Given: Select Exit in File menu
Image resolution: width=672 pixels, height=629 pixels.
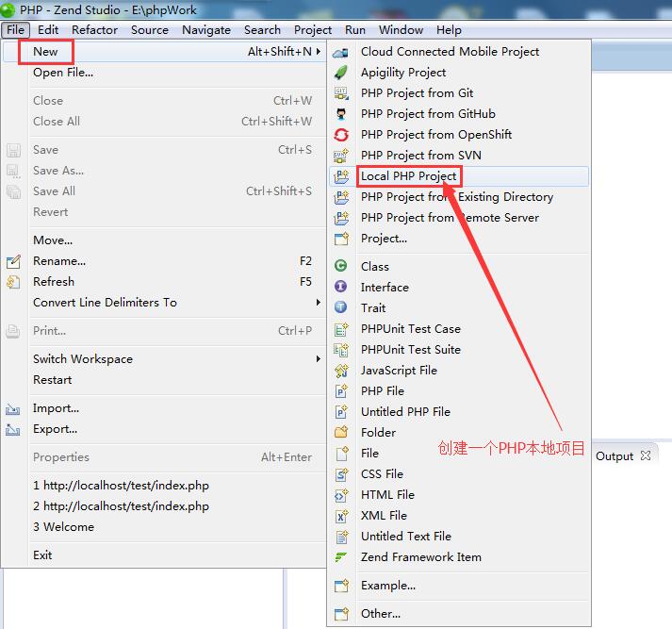Looking at the screenshot, I should pyautogui.click(x=165, y=555).
